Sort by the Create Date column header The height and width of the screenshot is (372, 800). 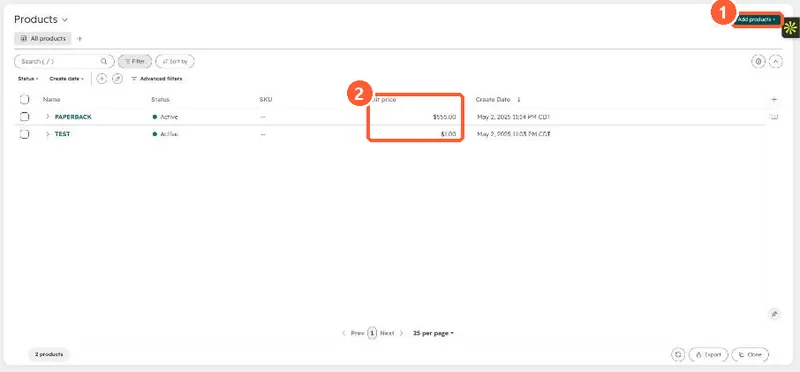click(x=493, y=100)
